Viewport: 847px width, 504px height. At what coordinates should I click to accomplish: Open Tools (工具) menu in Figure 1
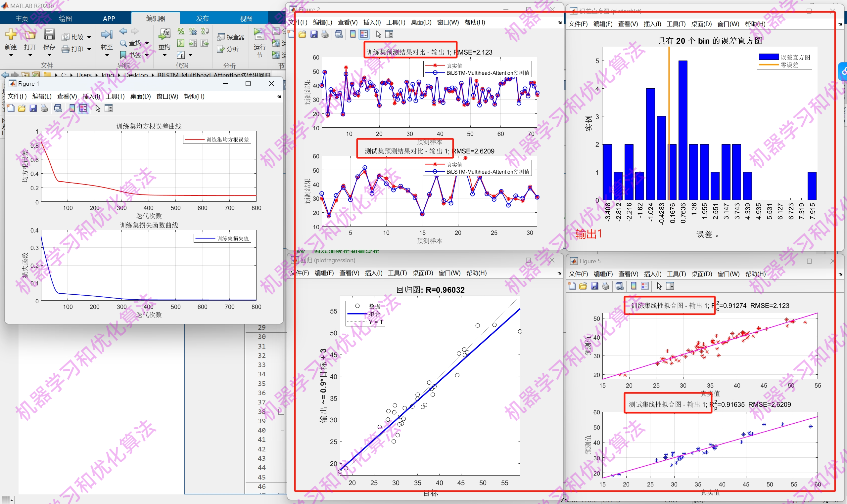[115, 97]
